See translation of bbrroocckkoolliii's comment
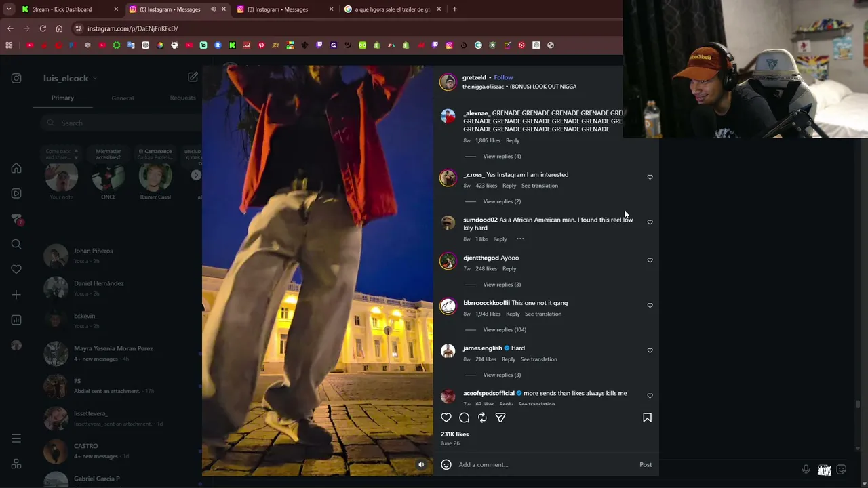 (x=543, y=314)
